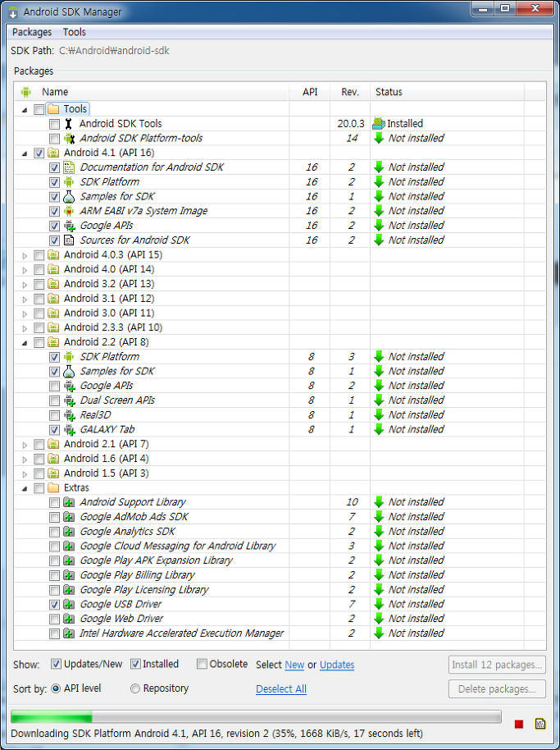Collapse the Android 2.2 (API 8) group
This screenshot has width=560, height=750.
point(25,343)
